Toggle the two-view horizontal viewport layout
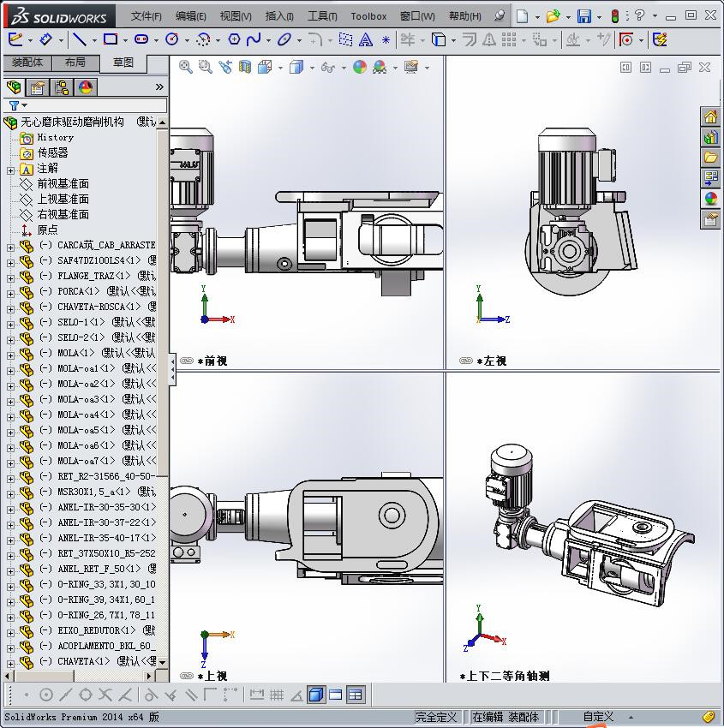 (x=336, y=695)
